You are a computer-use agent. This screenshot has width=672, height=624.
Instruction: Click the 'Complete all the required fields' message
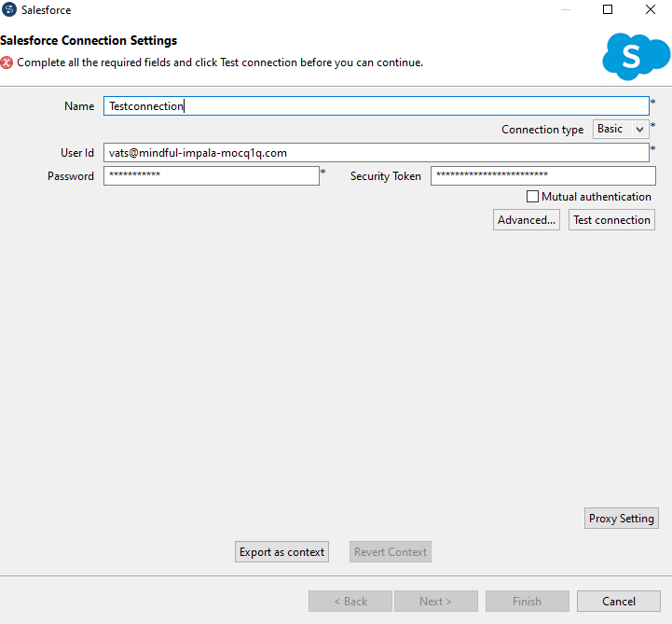220,62
